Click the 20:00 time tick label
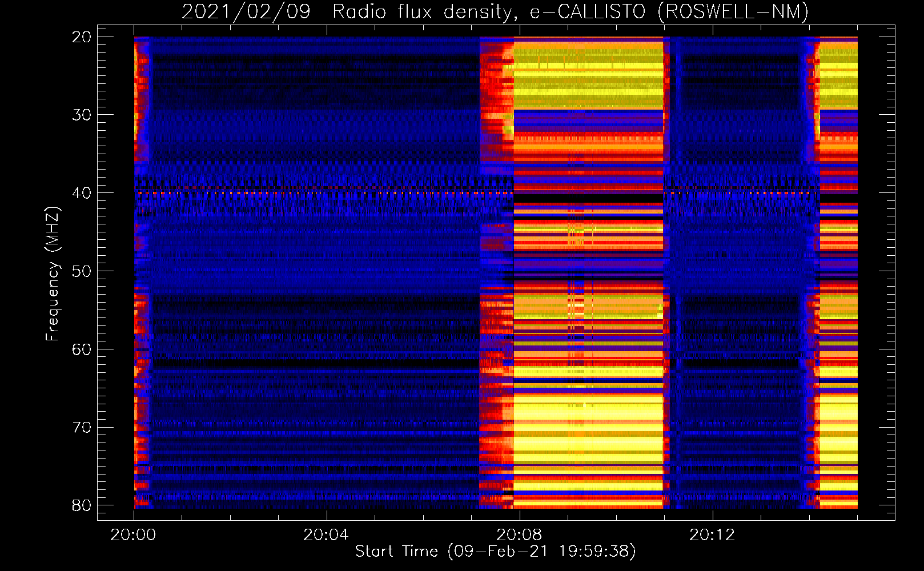The image size is (924, 571). click(133, 535)
